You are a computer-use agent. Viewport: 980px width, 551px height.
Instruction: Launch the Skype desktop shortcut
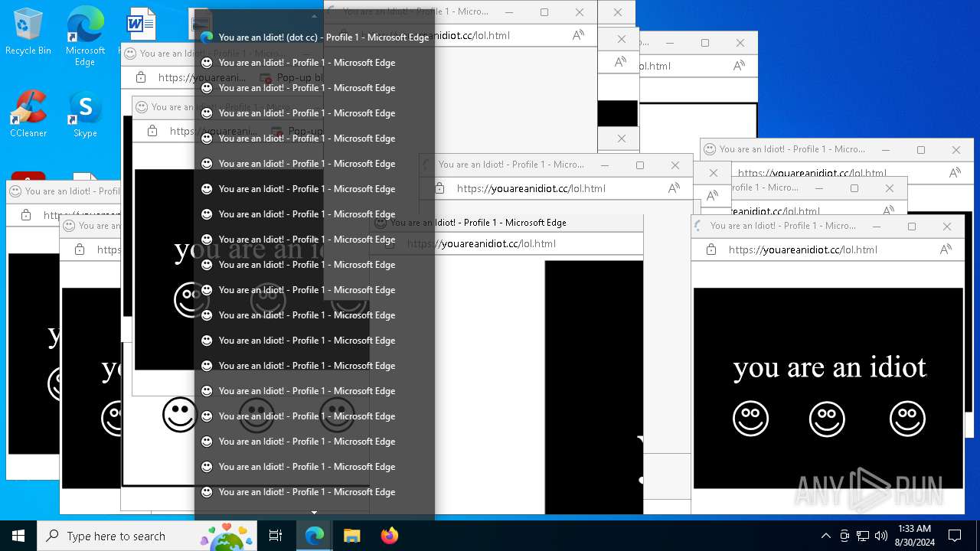[85, 115]
